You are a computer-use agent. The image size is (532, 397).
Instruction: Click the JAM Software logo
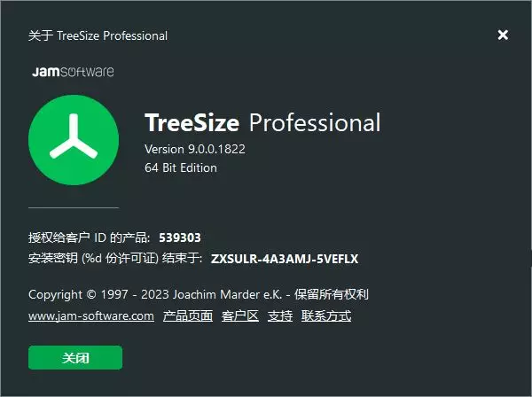(x=73, y=71)
